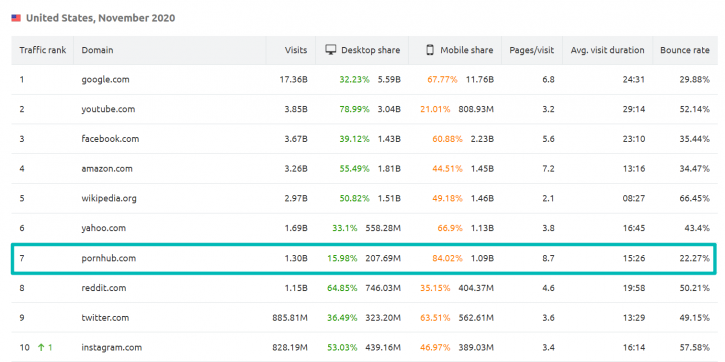Click the green up arrow beside rank 10

[x=42, y=347]
